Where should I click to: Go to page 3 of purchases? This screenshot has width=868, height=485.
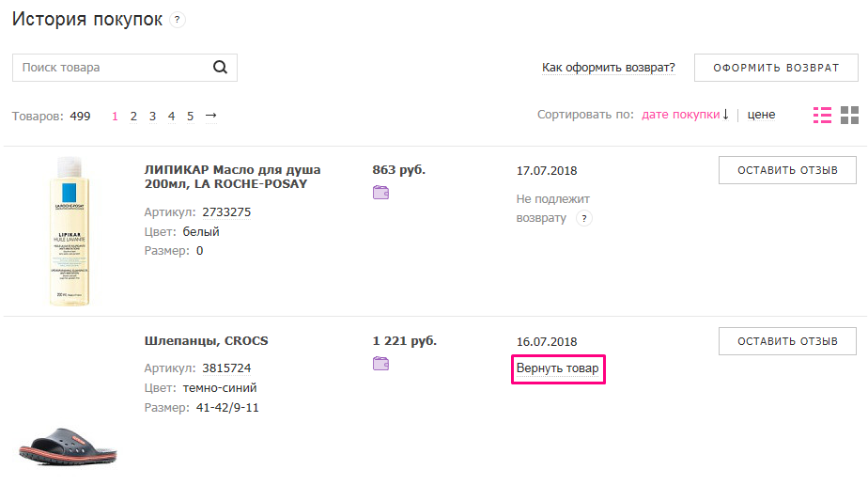pos(152,117)
